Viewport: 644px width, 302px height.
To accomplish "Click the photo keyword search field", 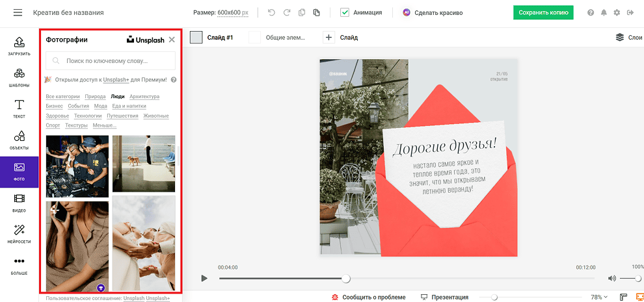I will 111,61.
